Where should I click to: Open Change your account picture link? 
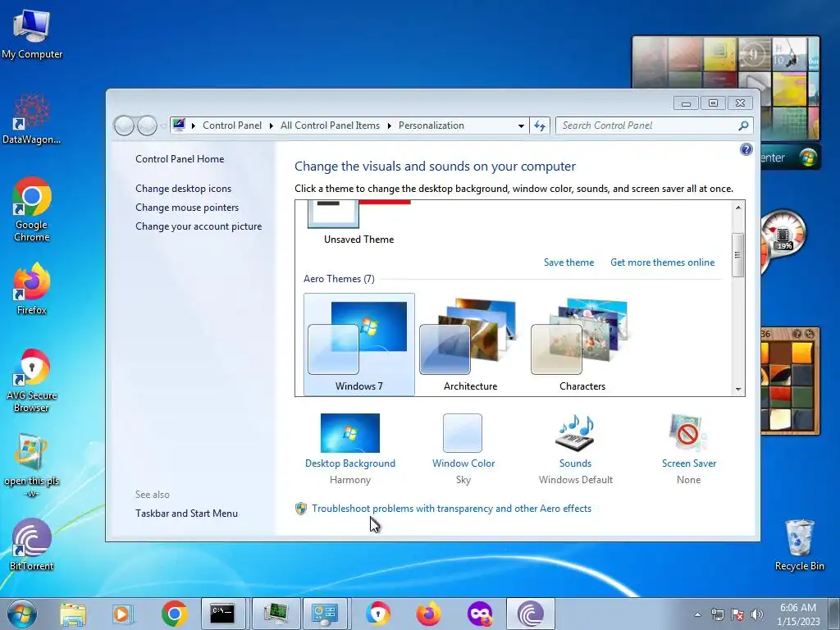pos(199,226)
